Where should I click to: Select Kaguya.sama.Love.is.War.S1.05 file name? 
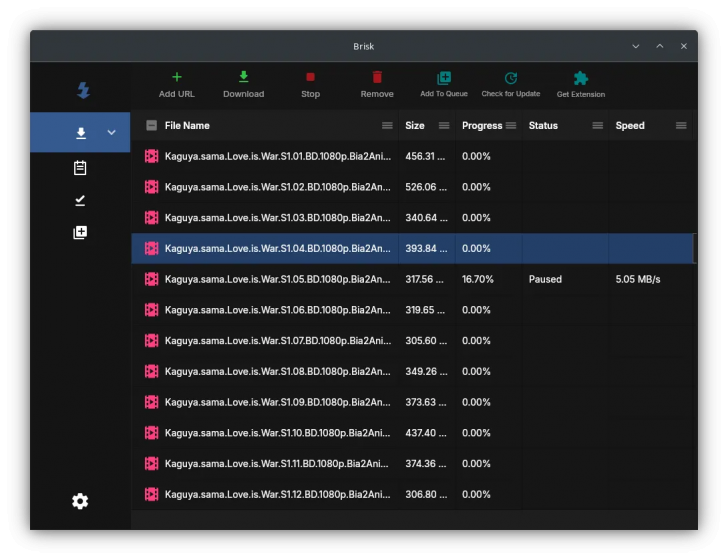tap(278, 280)
